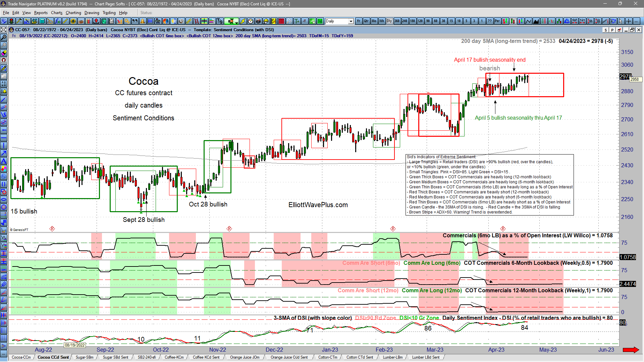
Task: Switch to the Coffee KCd Sent tab
Action: 206,357
